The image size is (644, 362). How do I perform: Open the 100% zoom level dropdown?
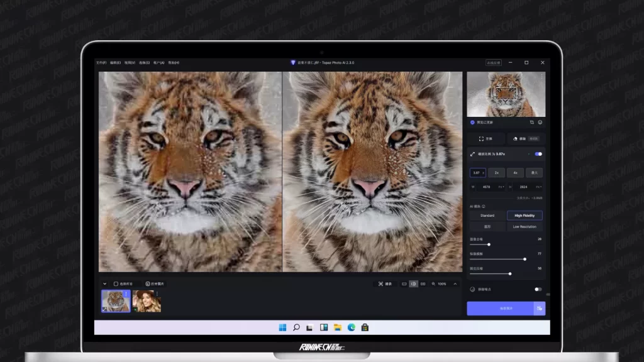(441, 284)
